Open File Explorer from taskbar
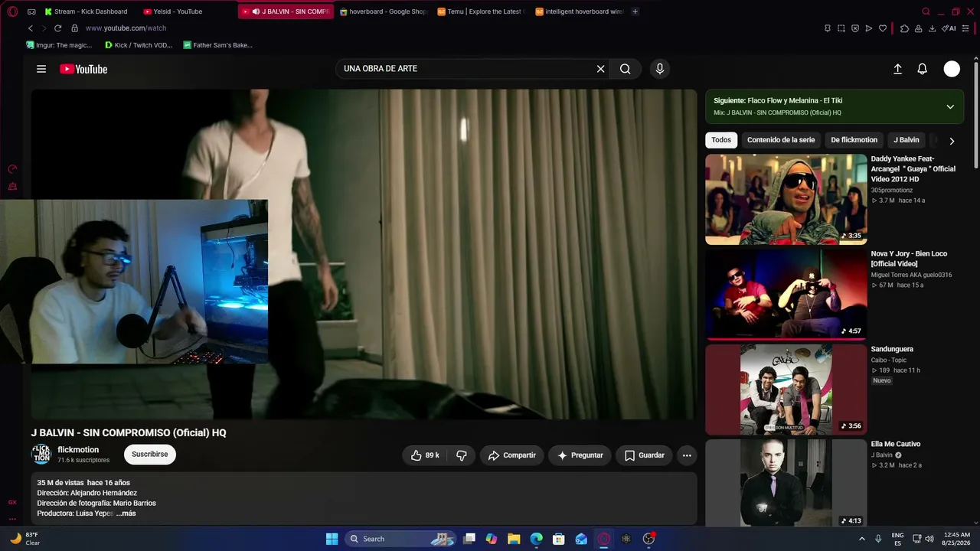The width and height of the screenshot is (980, 551). point(514,539)
